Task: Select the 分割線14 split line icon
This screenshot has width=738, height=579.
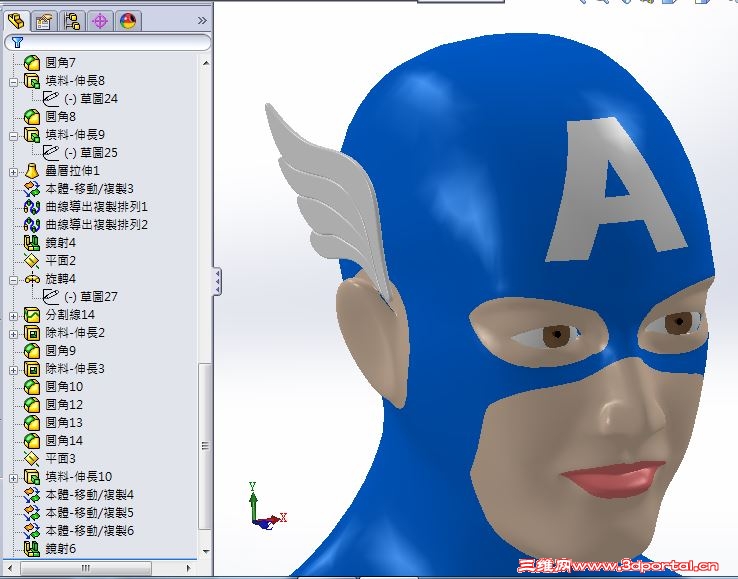Action: [32, 315]
